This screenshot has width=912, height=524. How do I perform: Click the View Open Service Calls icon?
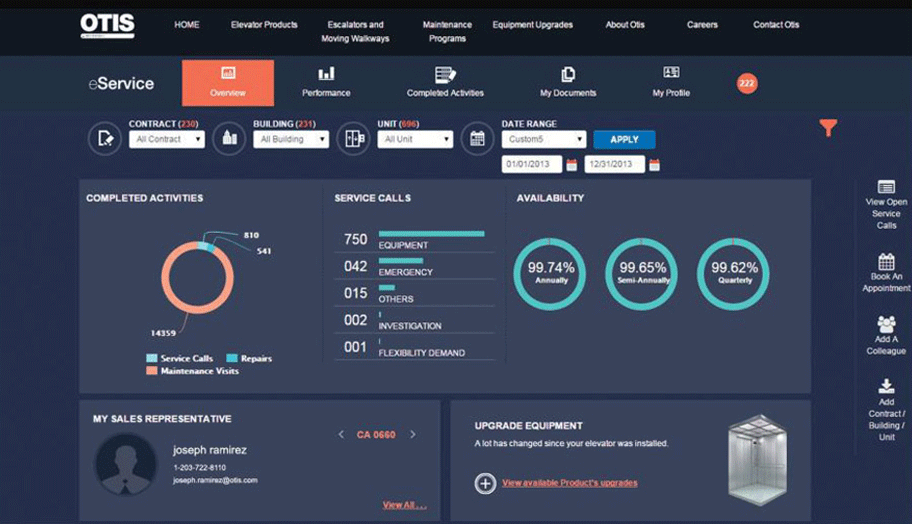(886, 187)
